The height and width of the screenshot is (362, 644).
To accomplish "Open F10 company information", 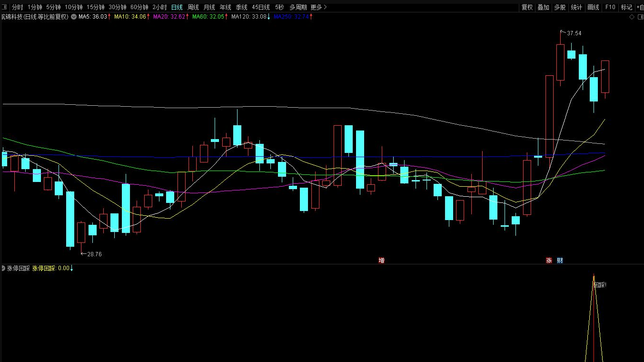I will pyautogui.click(x=610, y=7).
